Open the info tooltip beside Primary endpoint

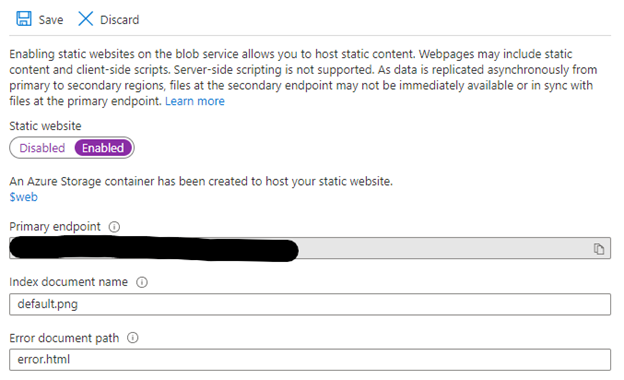coord(114,227)
